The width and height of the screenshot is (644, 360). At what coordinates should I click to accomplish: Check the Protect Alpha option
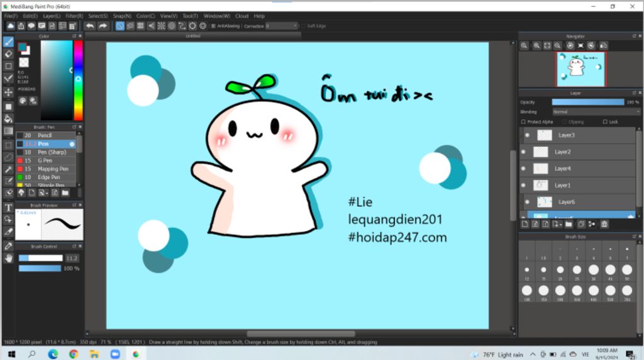click(x=523, y=121)
